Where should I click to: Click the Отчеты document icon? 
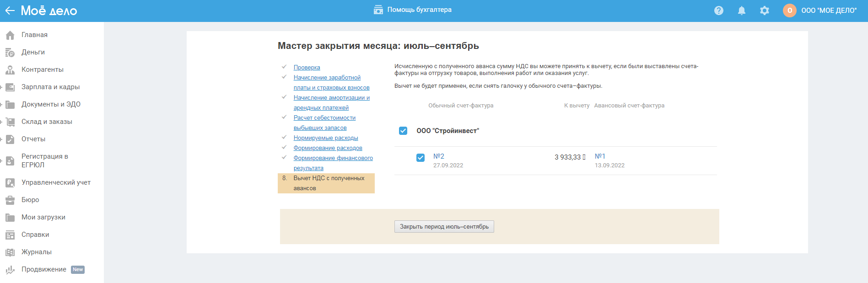tap(10, 139)
